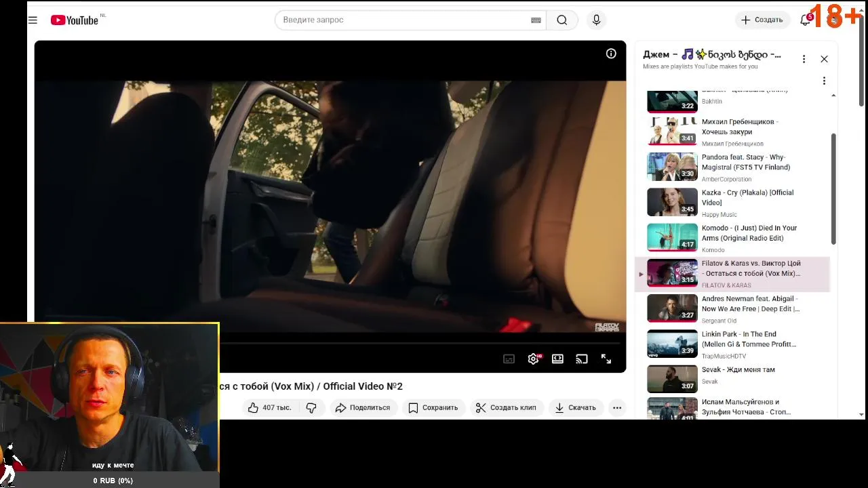Click Создать клип scissors button
This screenshot has height=488, width=868.
[x=506, y=407]
